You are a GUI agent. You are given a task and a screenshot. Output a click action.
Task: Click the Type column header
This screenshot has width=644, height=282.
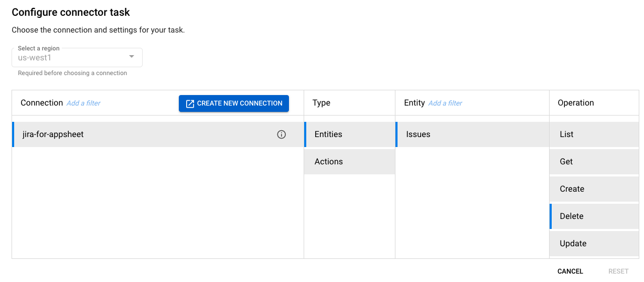[321, 103]
